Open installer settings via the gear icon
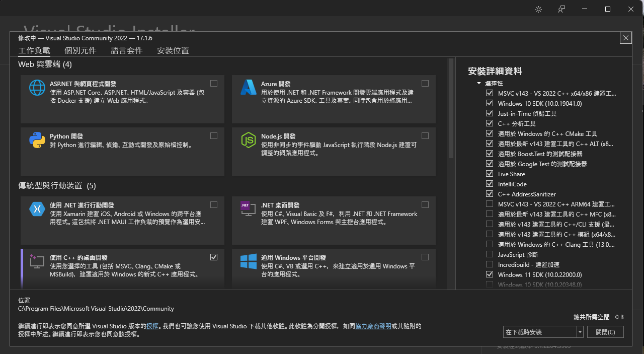The image size is (644, 354). [538, 9]
